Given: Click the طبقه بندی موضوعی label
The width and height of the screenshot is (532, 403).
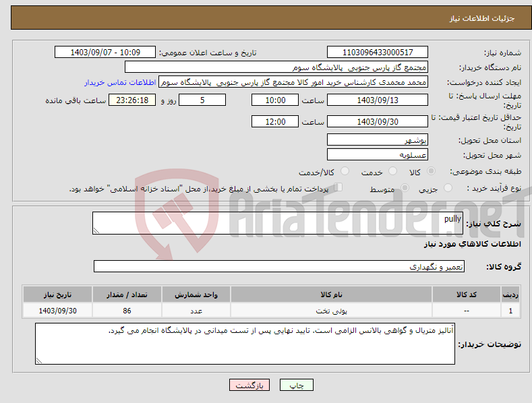Looking at the screenshot, I should click(485, 171).
